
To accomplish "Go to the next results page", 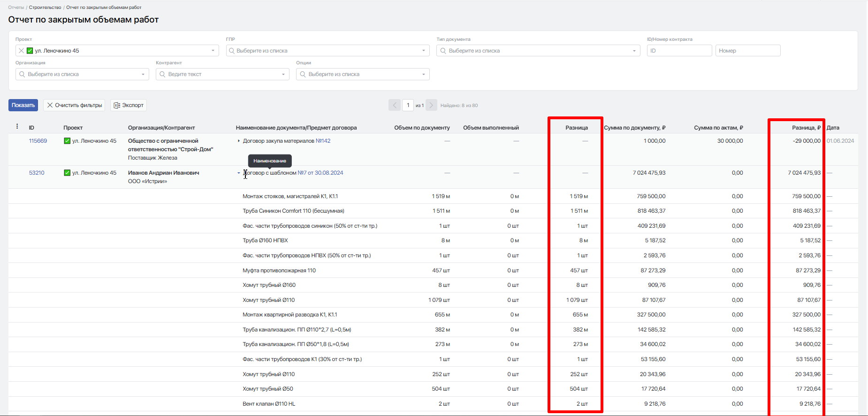I will tap(431, 105).
